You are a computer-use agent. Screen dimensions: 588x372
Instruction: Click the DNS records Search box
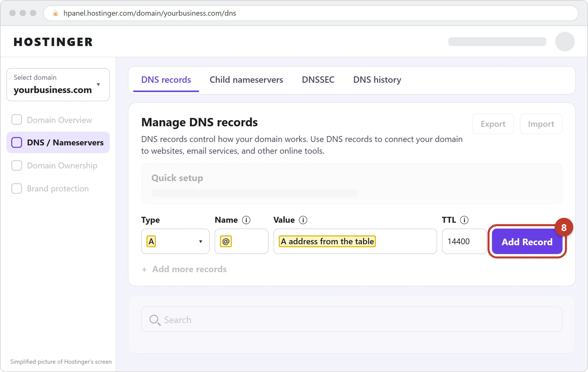(x=352, y=319)
